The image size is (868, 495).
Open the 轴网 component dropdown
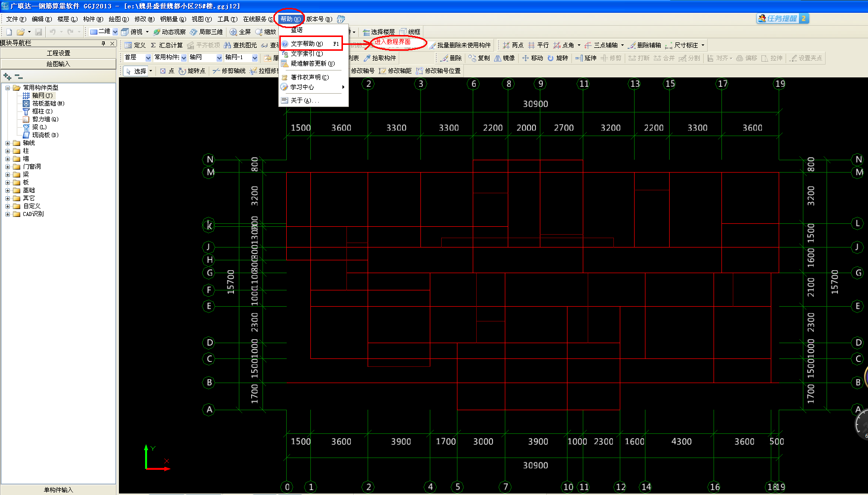pos(219,58)
